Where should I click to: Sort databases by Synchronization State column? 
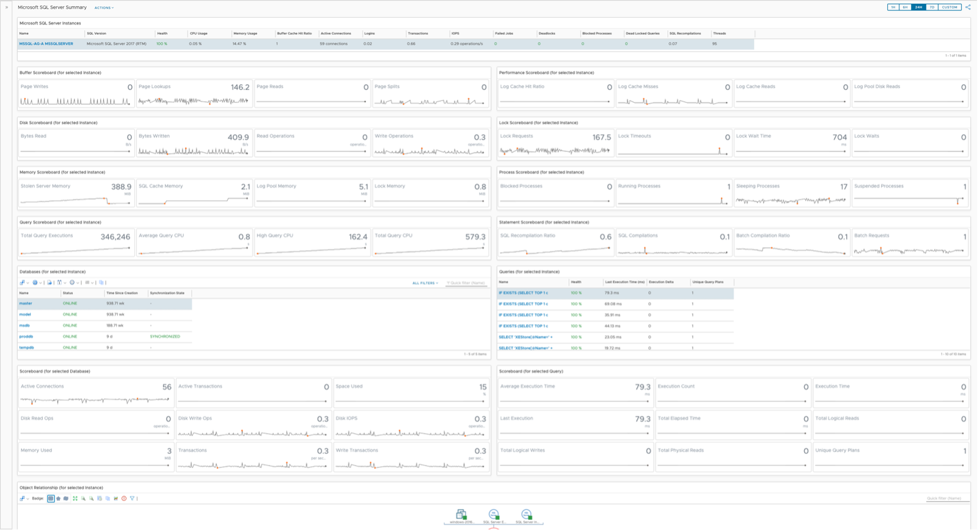(167, 293)
